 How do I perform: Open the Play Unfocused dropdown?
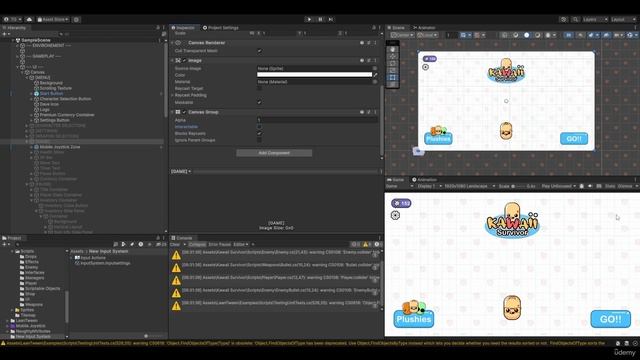coord(559,186)
